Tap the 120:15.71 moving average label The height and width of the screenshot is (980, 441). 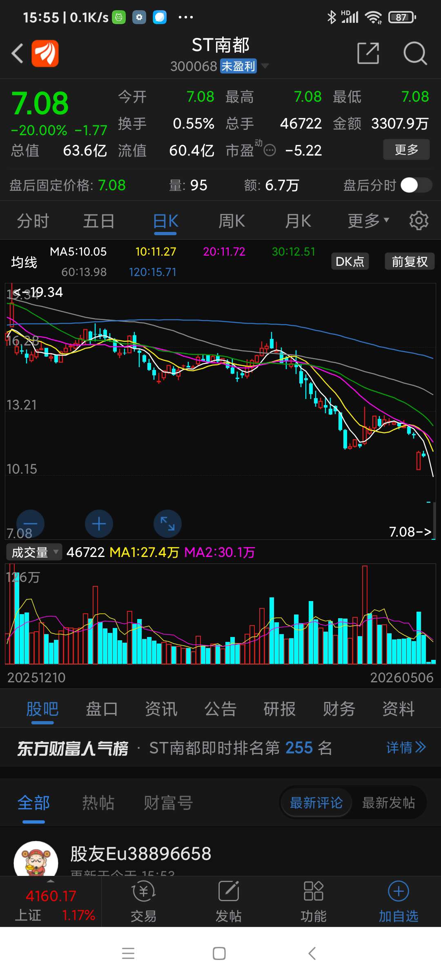[x=153, y=272]
